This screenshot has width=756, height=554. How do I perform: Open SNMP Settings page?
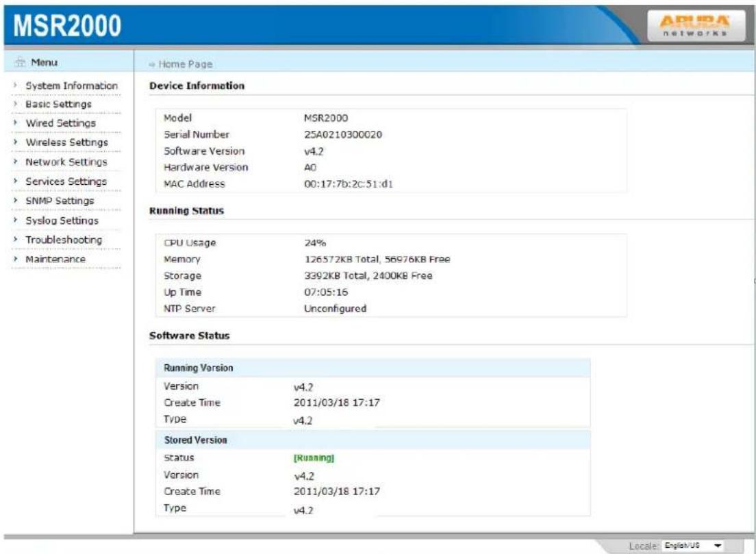point(60,201)
